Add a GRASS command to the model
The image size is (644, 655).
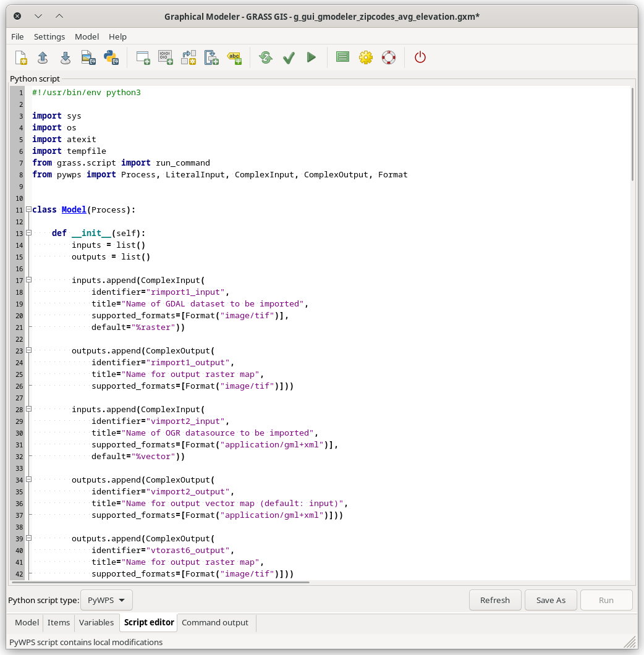[143, 57]
